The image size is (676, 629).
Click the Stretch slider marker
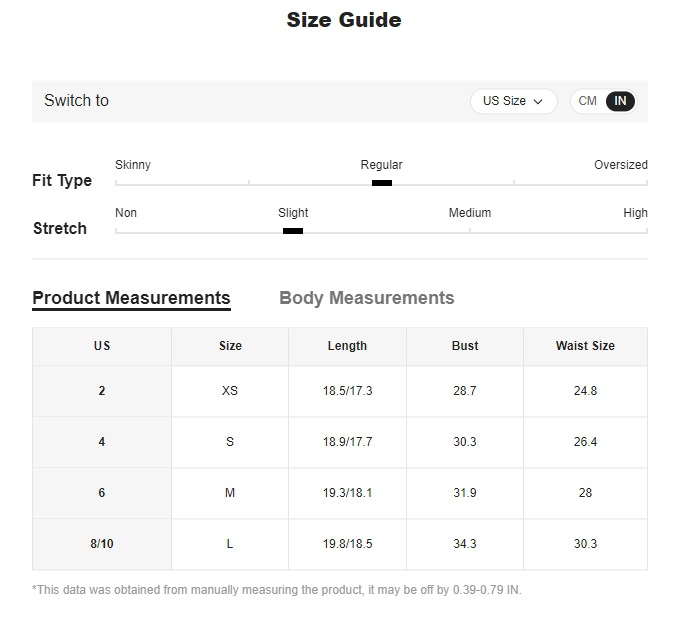(293, 231)
